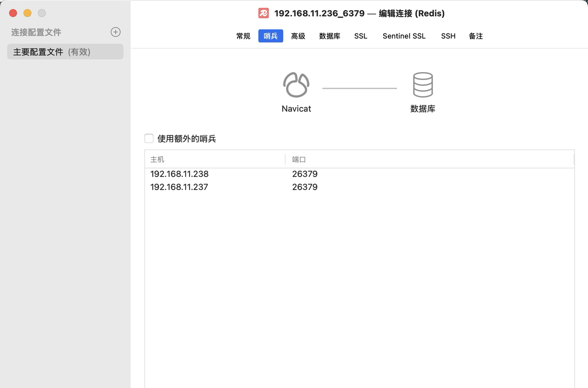The height and width of the screenshot is (388, 588).
Task: Click the port value 26379 of 192.168.11.238
Action: pos(305,174)
